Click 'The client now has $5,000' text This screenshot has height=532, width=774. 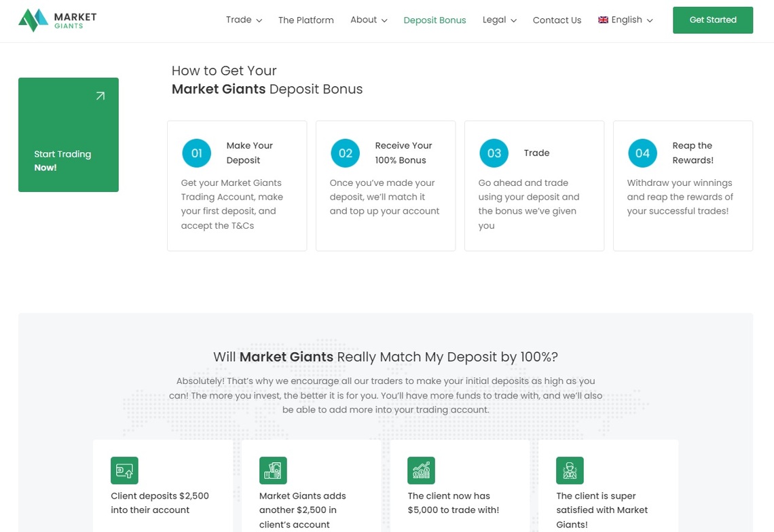[453, 503]
